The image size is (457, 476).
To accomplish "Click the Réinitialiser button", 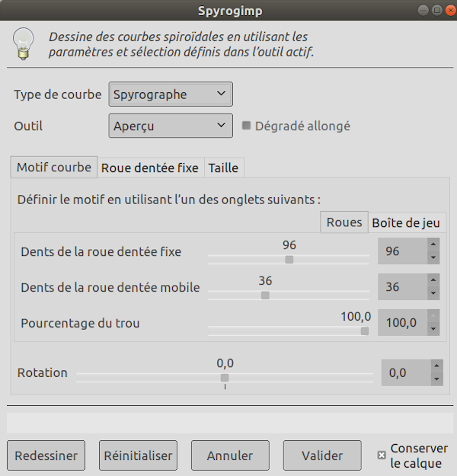I will click(x=138, y=455).
